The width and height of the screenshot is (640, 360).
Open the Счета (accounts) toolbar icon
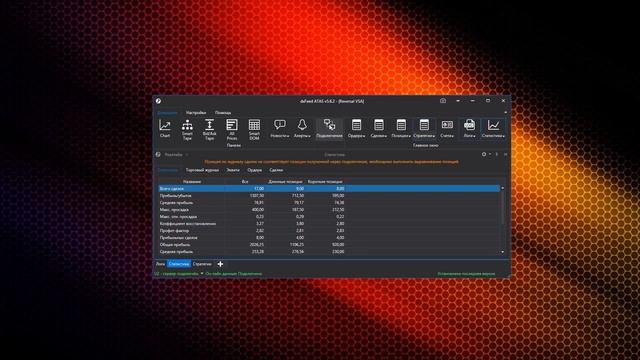[447, 128]
